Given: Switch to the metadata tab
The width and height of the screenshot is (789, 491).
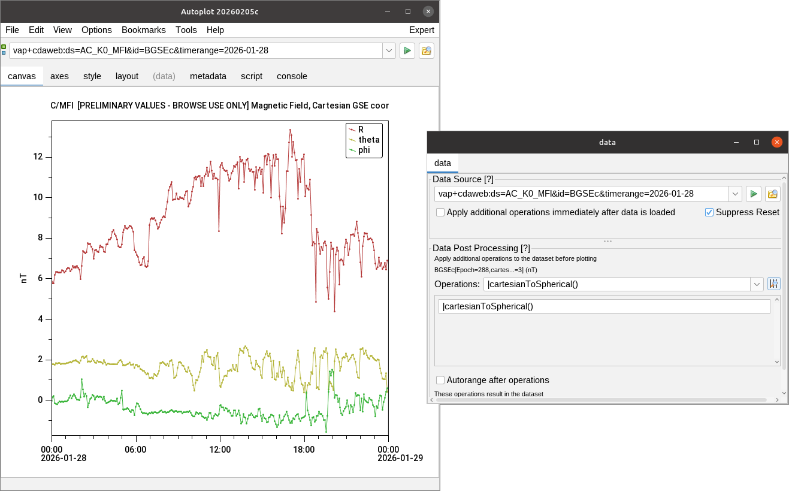Looking at the screenshot, I should 207,76.
